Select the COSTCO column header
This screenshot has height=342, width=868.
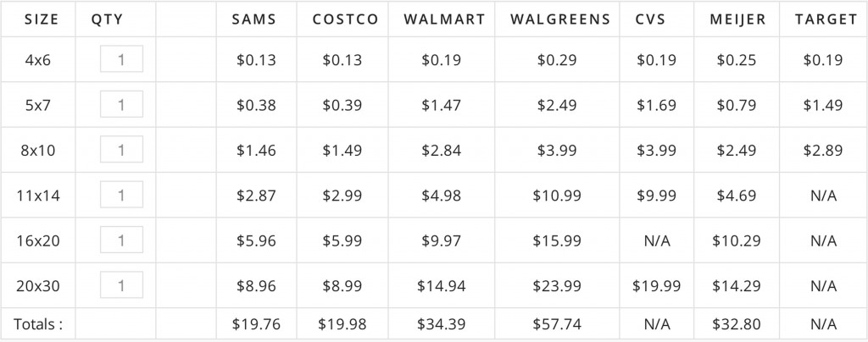click(x=346, y=19)
